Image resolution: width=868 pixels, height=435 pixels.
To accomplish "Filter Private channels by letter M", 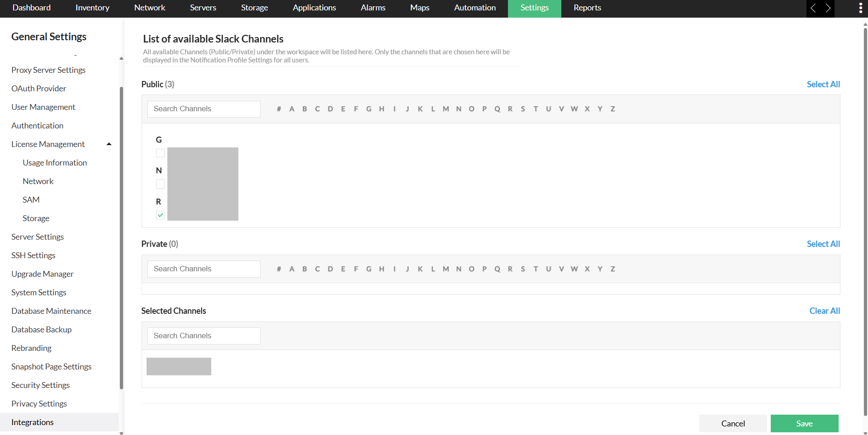I will pyautogui.click(x=446, y=269).
